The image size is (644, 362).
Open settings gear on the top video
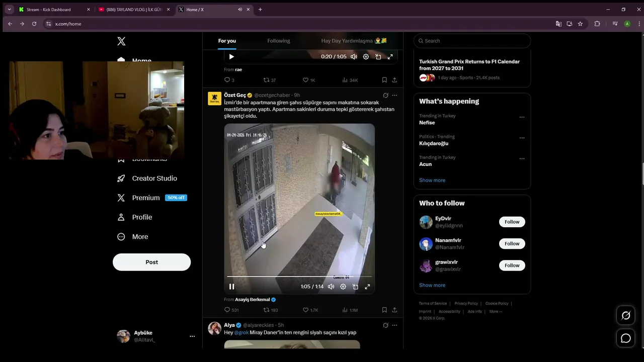tap(366, 57)
